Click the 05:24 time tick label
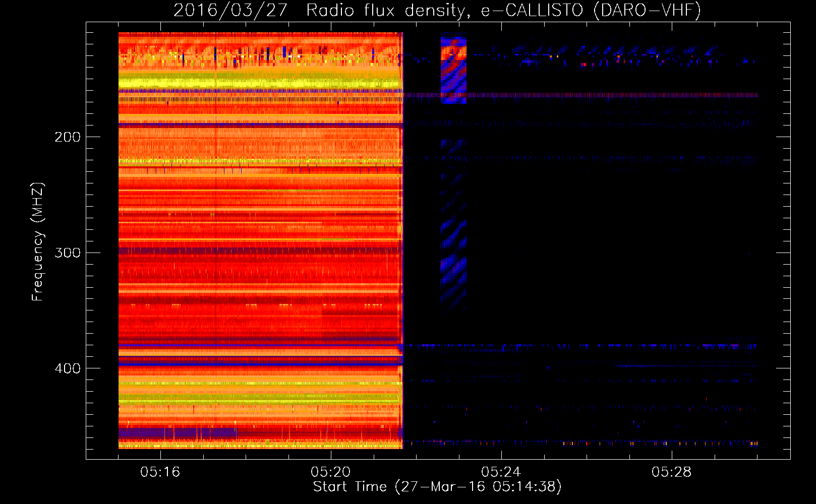Screen dimensions: 816x504 [501, 472]
